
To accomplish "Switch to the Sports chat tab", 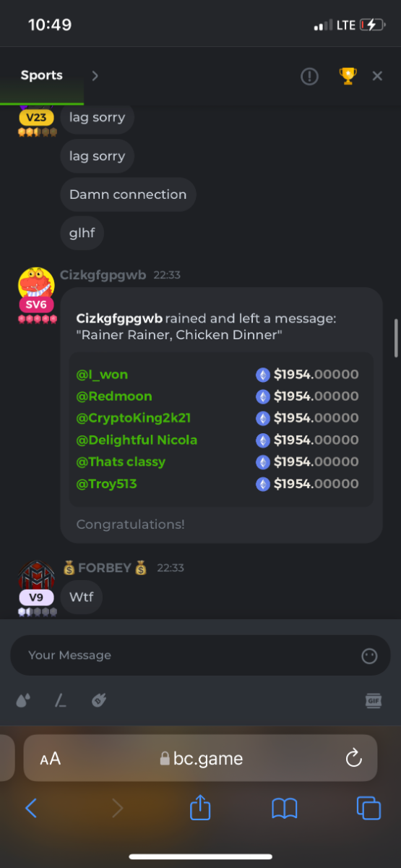I will point(42,75).
